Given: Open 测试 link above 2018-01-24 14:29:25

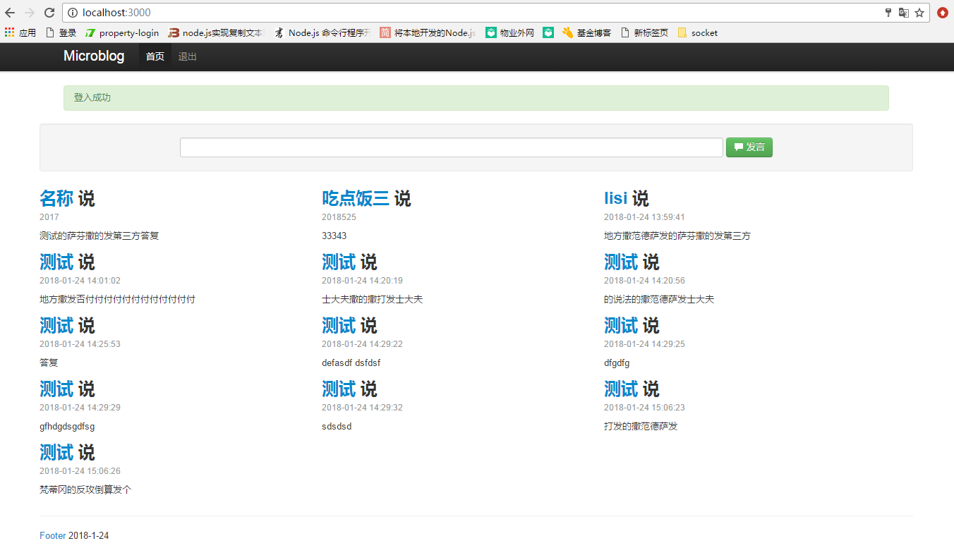Looking at the screenshot, I should [621, 326].
